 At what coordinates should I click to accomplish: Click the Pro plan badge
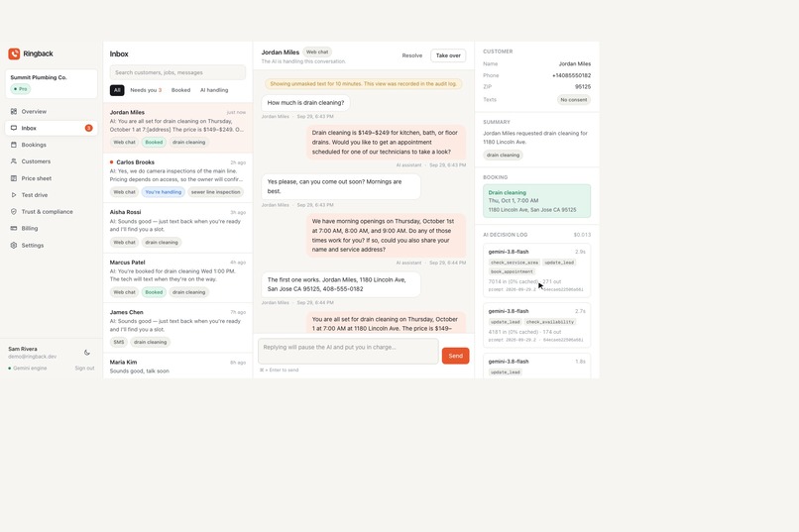click(x=21, y=89)
